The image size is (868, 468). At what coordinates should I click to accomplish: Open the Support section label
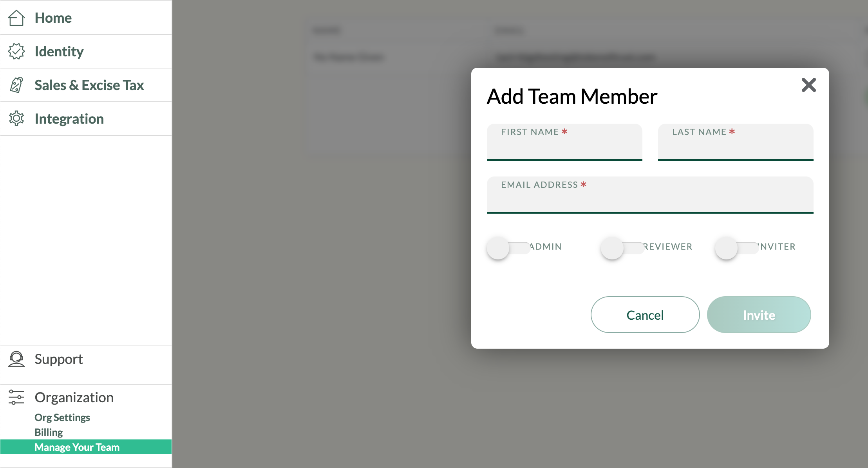(x=59, y=359)
